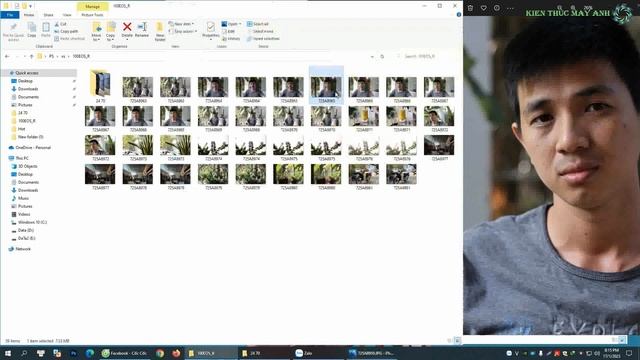This screenshot has height=360, width=640.
Task: Click the History command in ribbon
Action: [231, 39]
